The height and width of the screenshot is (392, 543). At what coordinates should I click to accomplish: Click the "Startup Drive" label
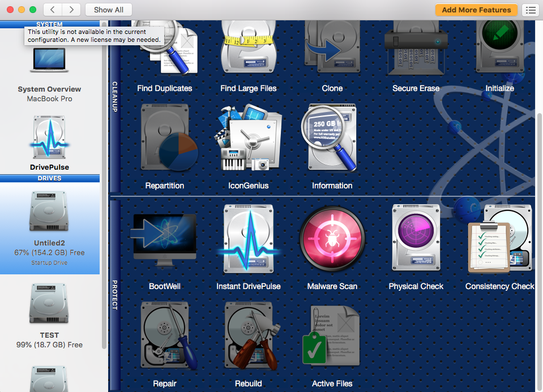(x=49, y=263)
